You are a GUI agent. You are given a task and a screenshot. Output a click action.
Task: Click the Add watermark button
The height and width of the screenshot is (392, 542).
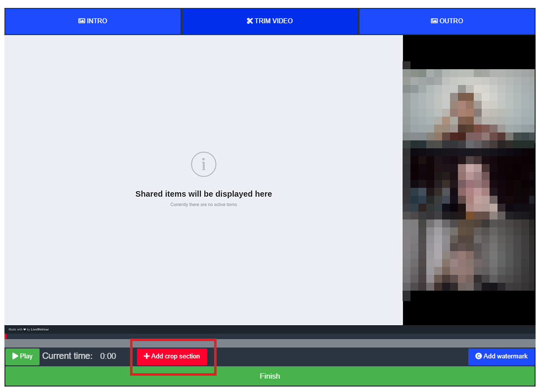pos(501,356)
